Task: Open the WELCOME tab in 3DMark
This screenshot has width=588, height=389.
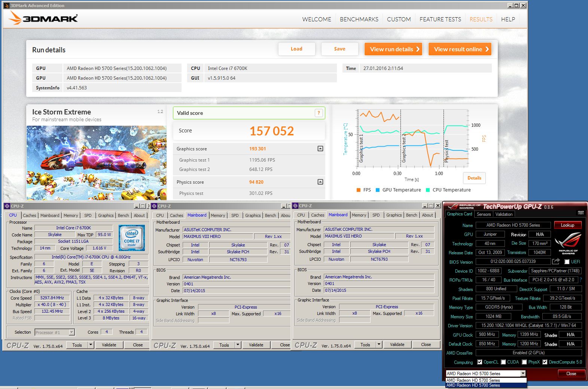Action: click(317, 19)
